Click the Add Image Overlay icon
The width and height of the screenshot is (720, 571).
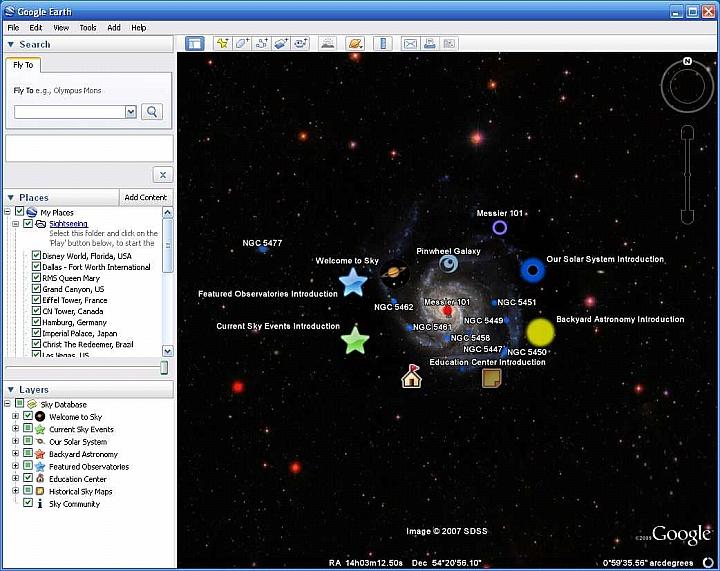pos(281,44)
